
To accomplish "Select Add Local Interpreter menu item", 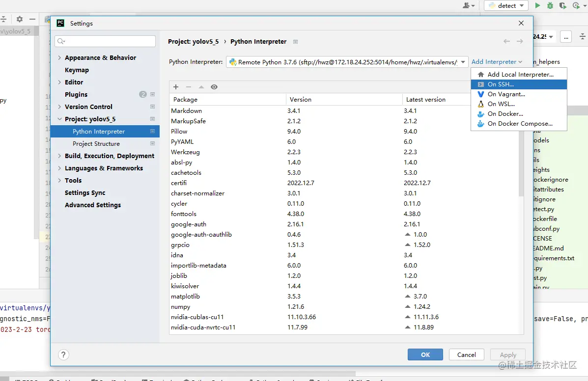I will tap(519, 74).
